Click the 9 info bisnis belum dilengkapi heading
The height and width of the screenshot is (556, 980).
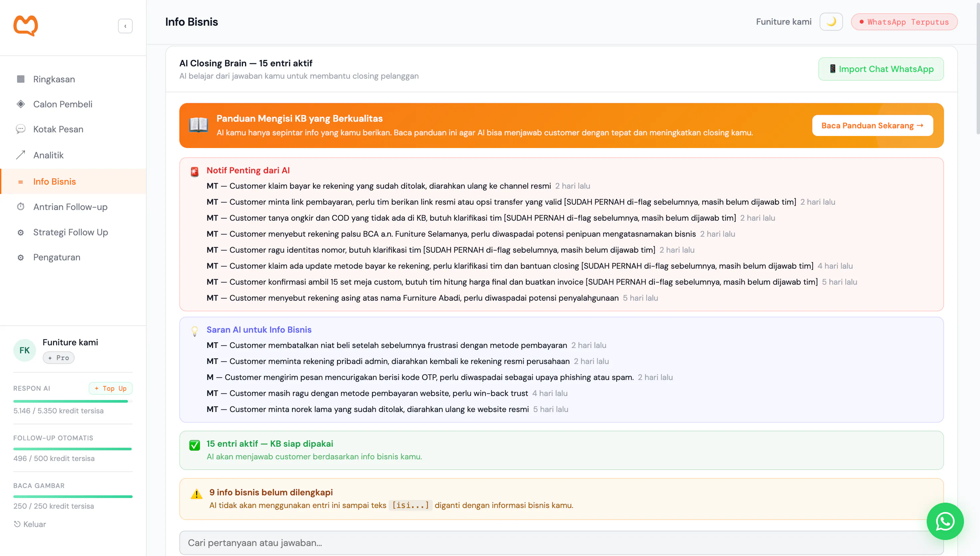click(271, 493)
